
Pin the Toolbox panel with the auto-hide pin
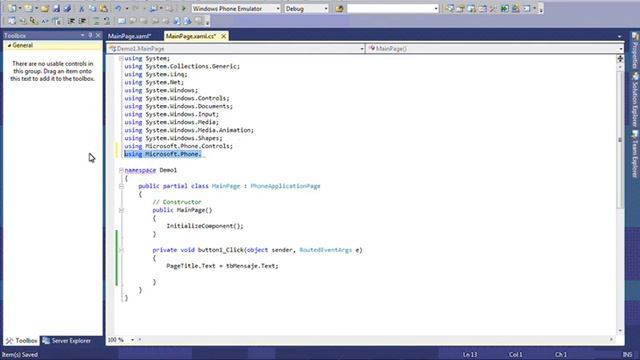click(90, 36)
